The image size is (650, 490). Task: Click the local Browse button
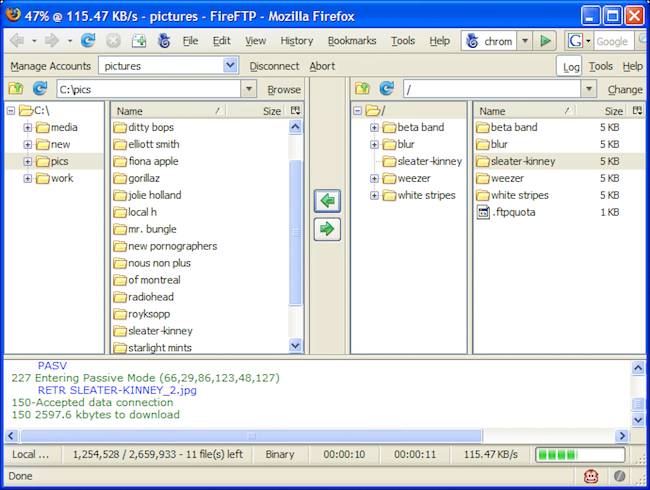[284, 89]
